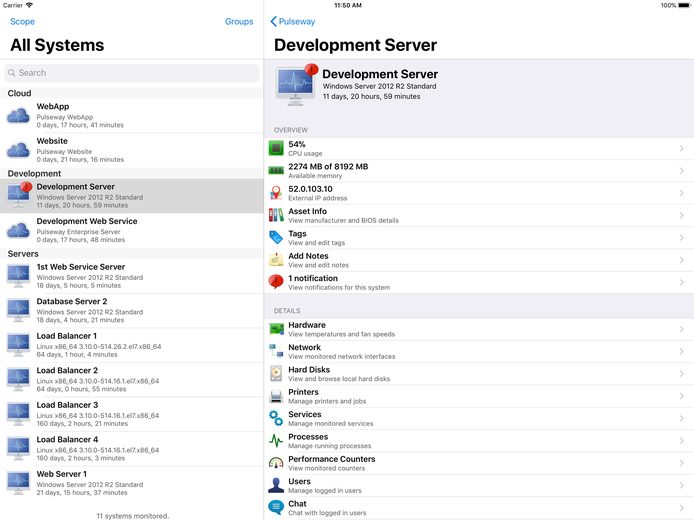Image resolution: width=694 pixels, height=520 pixels.
Task: Open Groups view
Action: click(239, 21)
